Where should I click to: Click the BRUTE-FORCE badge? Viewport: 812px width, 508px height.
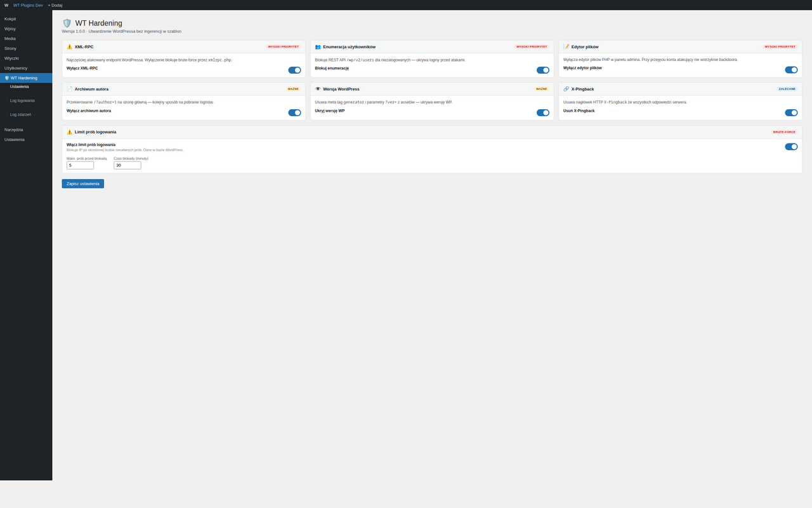click(784, 132)
